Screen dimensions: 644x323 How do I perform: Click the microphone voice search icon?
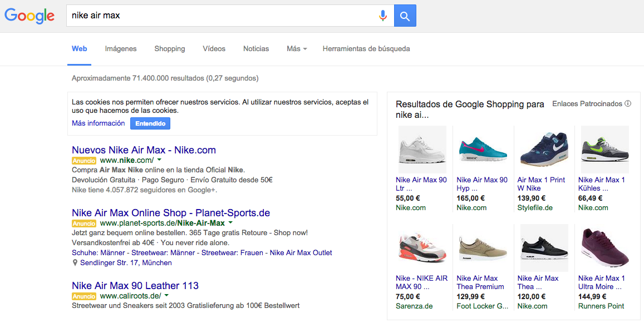tap(382, 16)
